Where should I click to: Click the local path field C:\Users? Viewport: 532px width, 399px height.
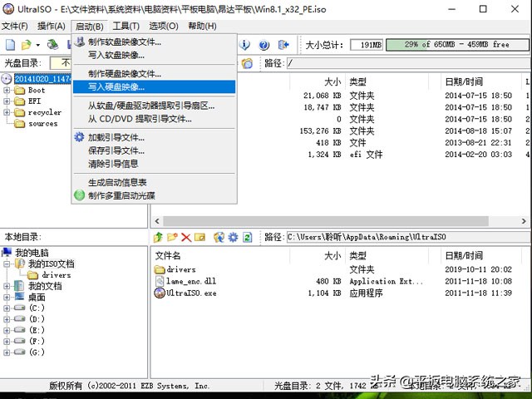click(408, 237)
